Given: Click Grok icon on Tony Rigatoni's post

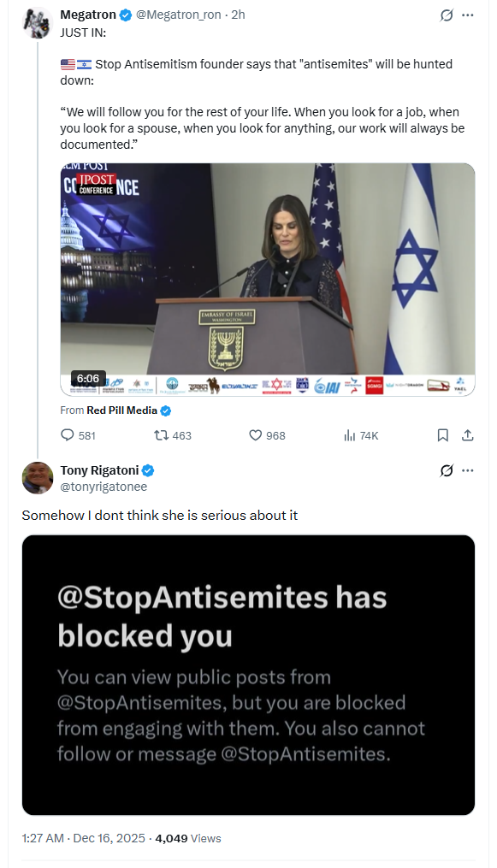Looking at the screenshot, I should click(447, 470).
